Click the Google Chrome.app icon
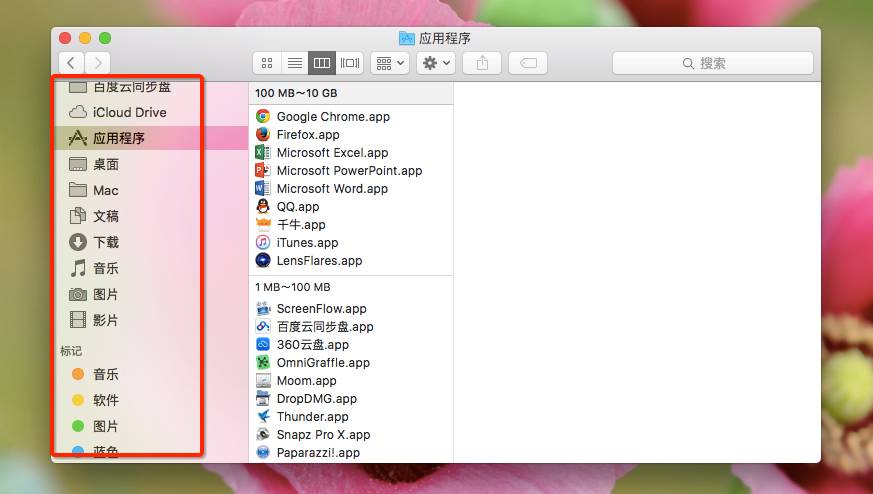873x494 pixels. click(x=263, y=117)
